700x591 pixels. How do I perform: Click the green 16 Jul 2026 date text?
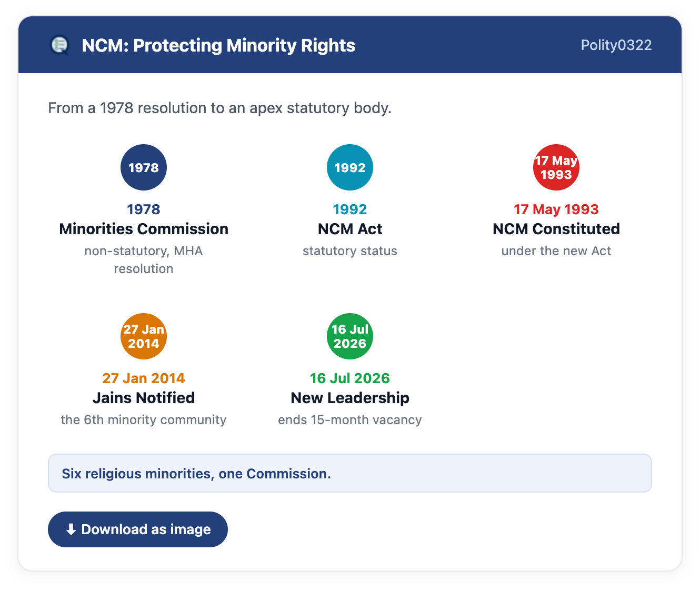[x=350, y=378]
